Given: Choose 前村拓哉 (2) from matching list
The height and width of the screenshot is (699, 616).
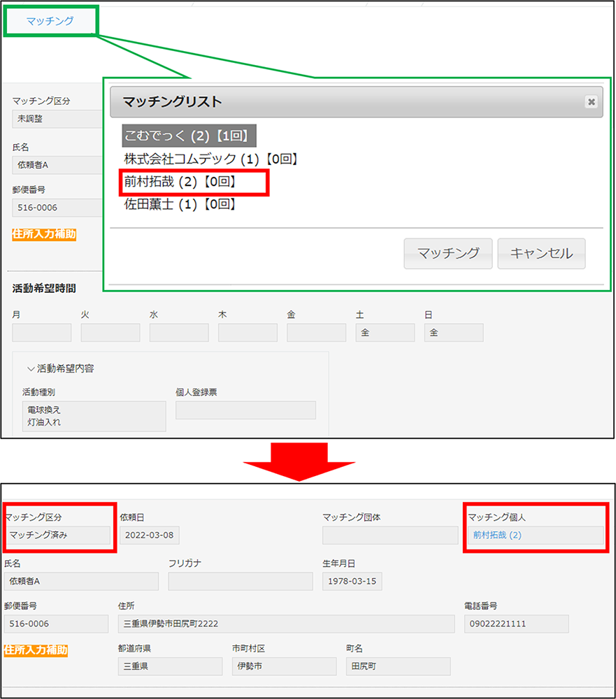Looking at the screenshot, I should click(180, 182).
